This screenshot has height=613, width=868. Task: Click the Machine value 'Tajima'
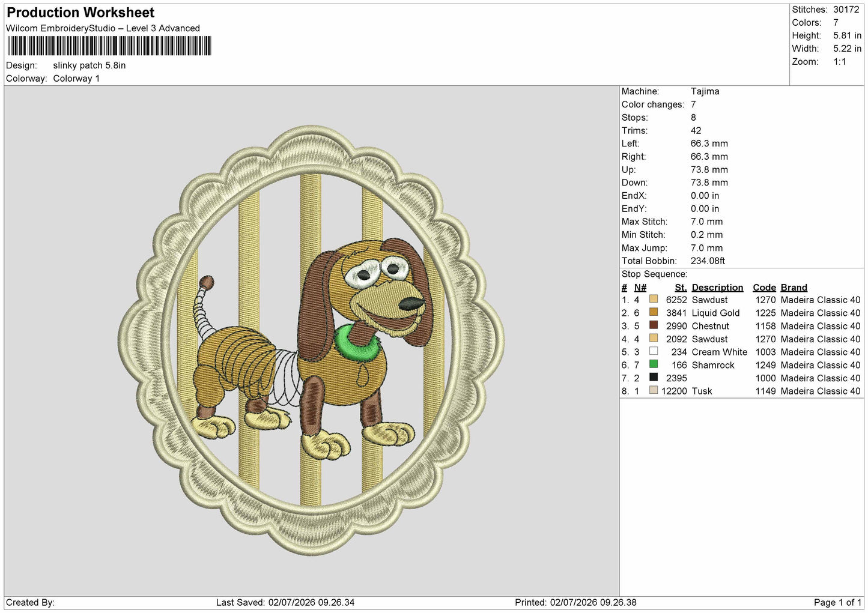(705, 91)
